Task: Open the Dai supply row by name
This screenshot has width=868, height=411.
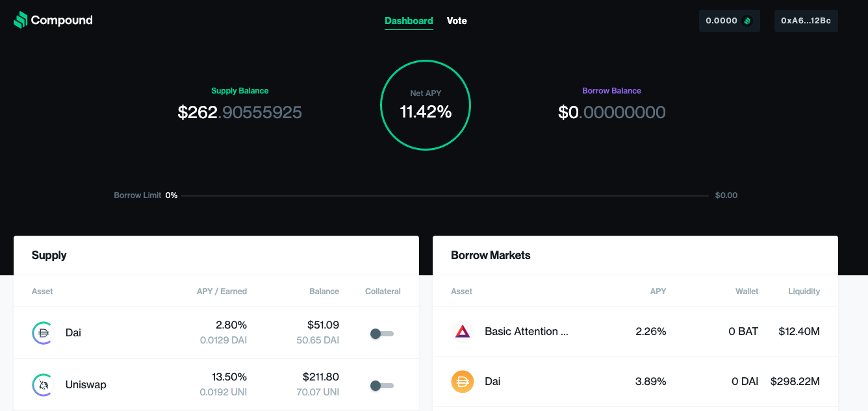Action: point(73,332)
